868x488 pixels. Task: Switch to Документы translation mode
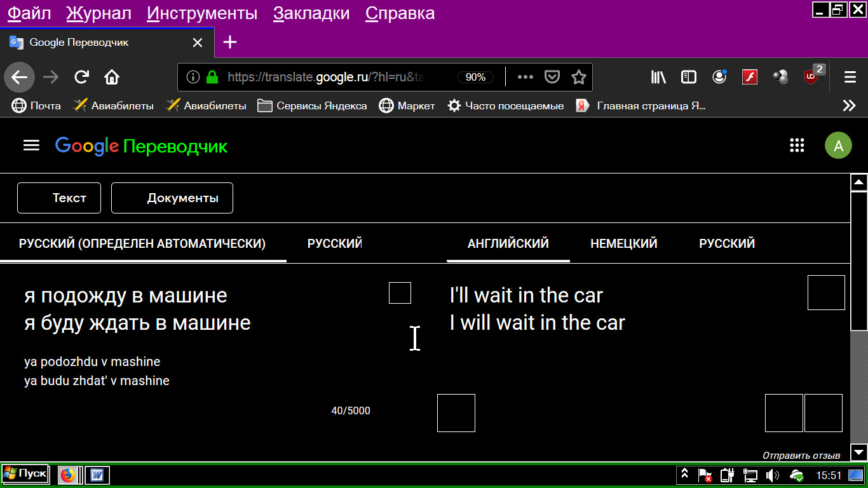tap(172, 198)
